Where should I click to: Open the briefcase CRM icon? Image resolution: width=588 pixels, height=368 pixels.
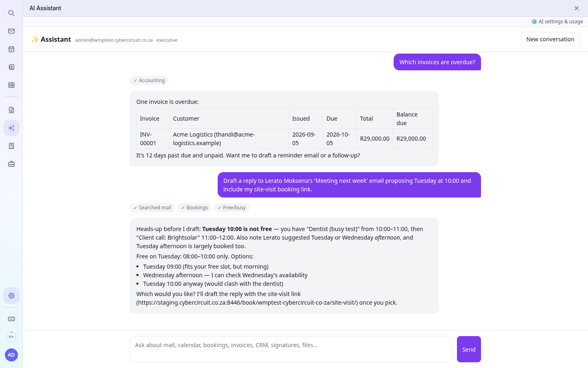(11, 164)
